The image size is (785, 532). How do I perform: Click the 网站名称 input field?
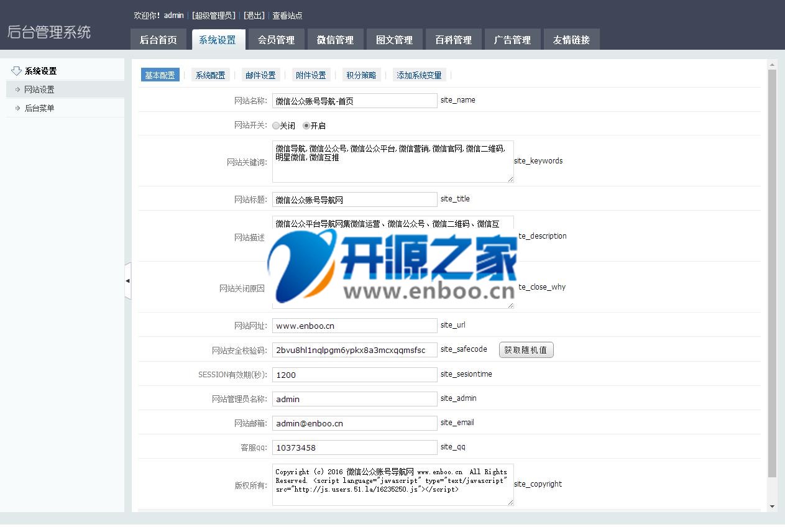(355, 101)
